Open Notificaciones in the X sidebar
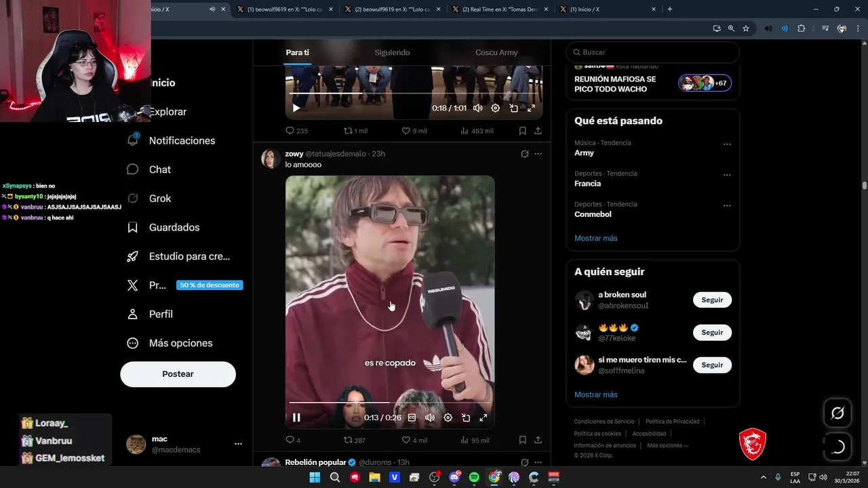 click(x=171, y=140)
